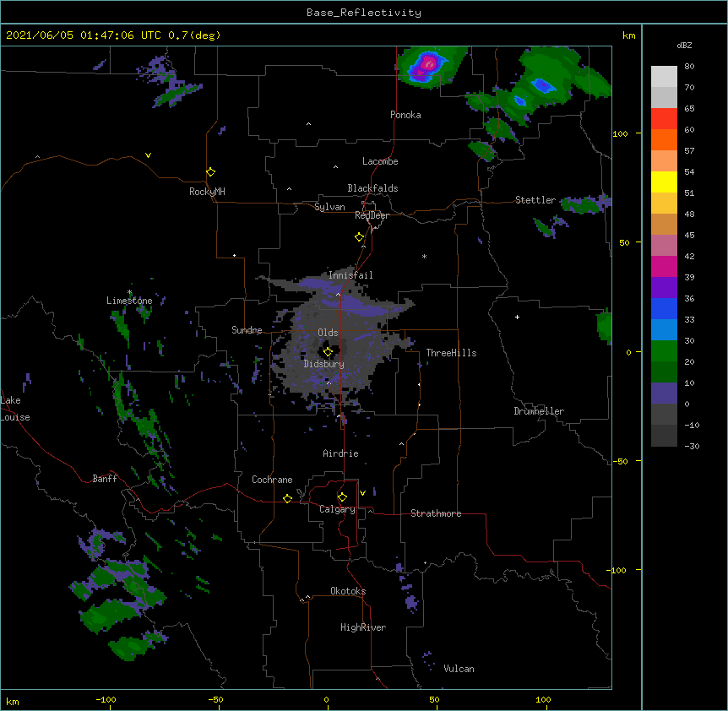728x711 pixels.
Task: Click the Airdrie city label
Action: 340,453
